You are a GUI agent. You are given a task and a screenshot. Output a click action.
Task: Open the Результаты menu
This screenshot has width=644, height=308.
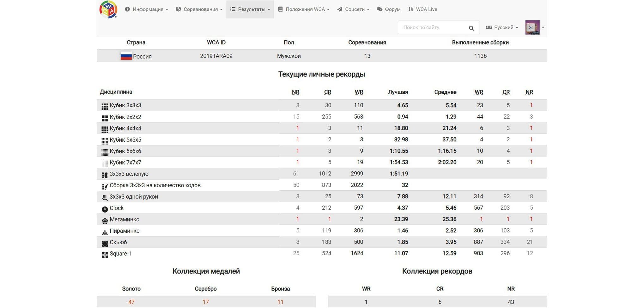click(250, 9)
